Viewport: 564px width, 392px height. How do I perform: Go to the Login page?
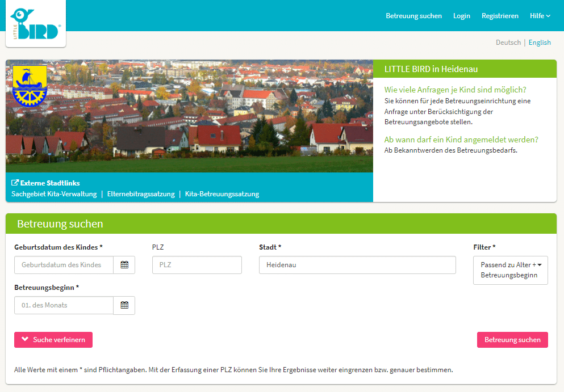[x=461, y=16]
